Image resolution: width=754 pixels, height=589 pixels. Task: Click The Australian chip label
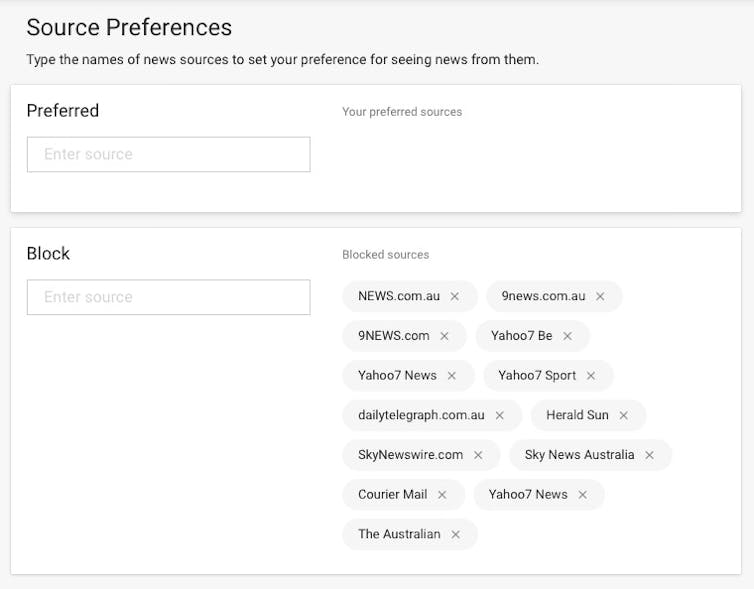pos(399,534)
